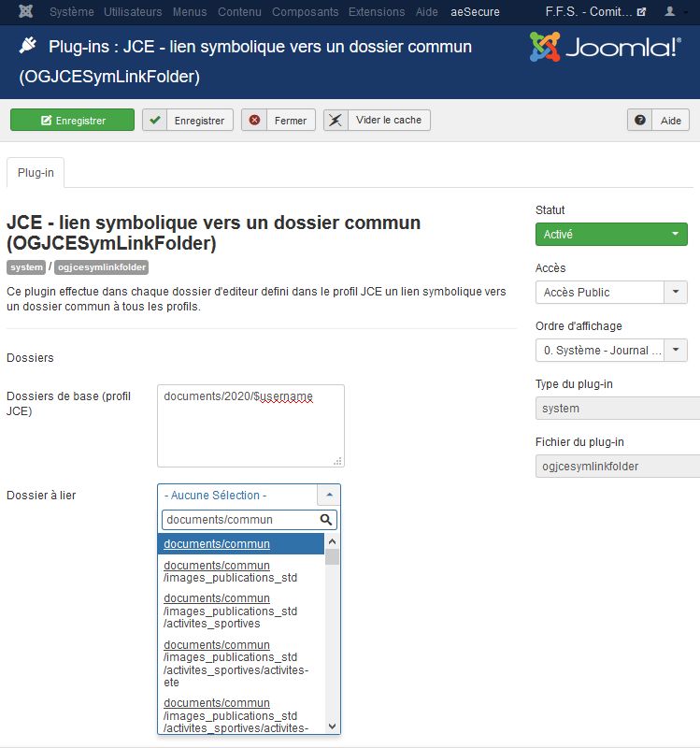
Task: Open the Système menu
Action: (72, 12)
